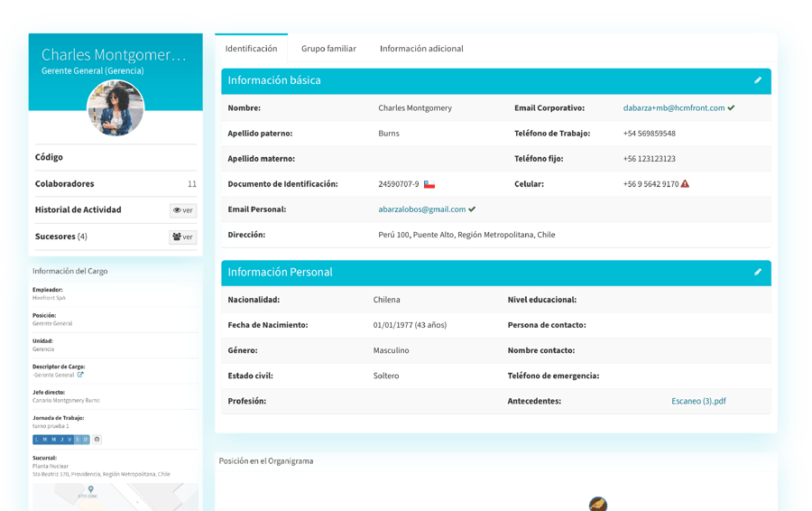Image resolution: width=812 pixels, height=511 pixels.
Task: Open the dabarza+mb@hcmfront.com email link
Action: tap(673, 108)
